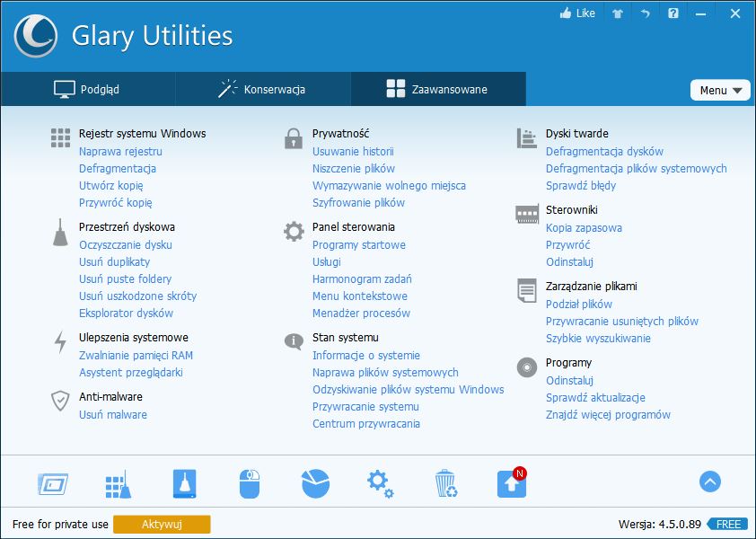The width and height of the screenshot is (756, 539).
Task: Click the grid icon beside Rejestr systemu Windows
Action: coord(61,138)
